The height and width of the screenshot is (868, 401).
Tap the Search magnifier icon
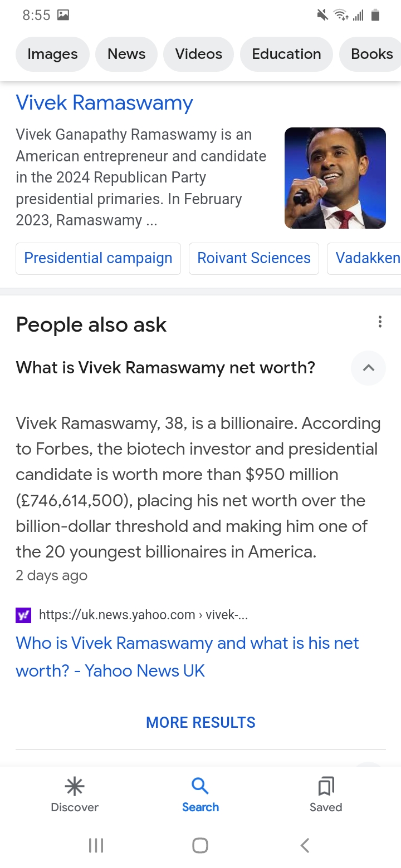coord(200,786)
